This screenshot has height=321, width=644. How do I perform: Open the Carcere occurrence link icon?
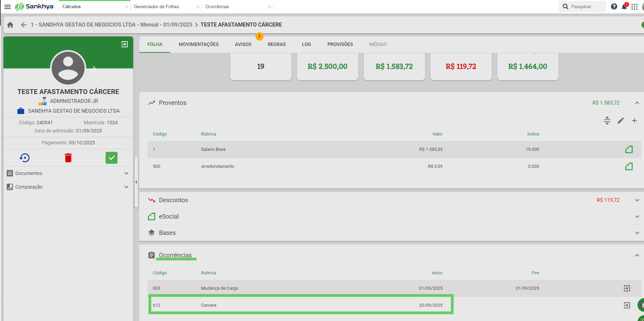(x=627, y=305)
